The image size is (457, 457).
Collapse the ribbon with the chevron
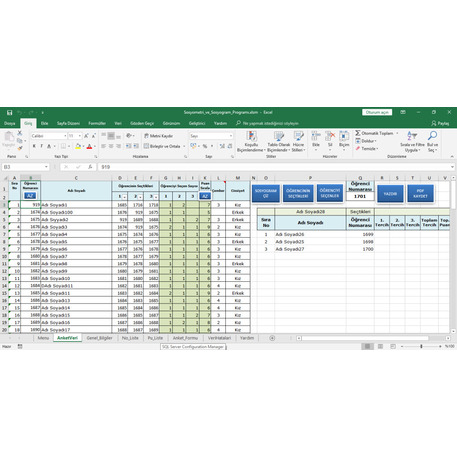pos(452,156)
